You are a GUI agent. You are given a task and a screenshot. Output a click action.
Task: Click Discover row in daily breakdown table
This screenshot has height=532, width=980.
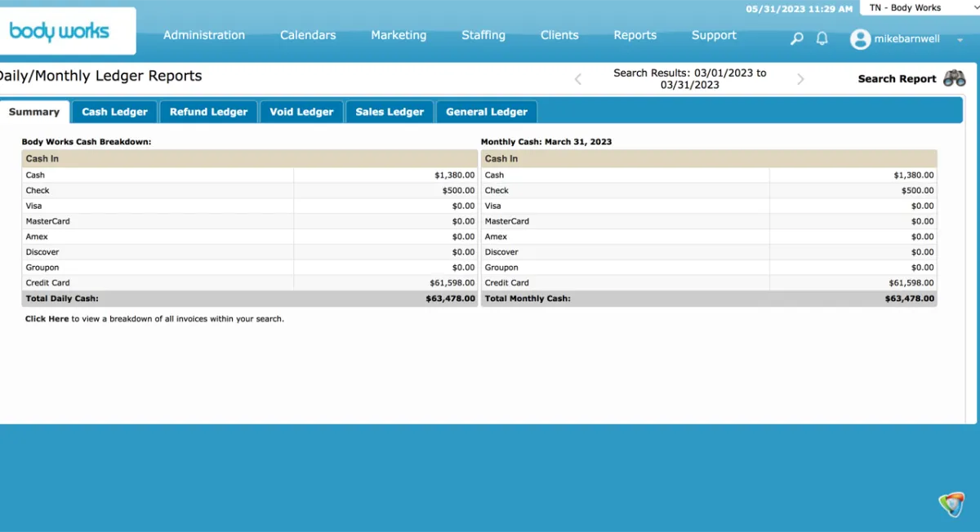(x=249, y=252)
